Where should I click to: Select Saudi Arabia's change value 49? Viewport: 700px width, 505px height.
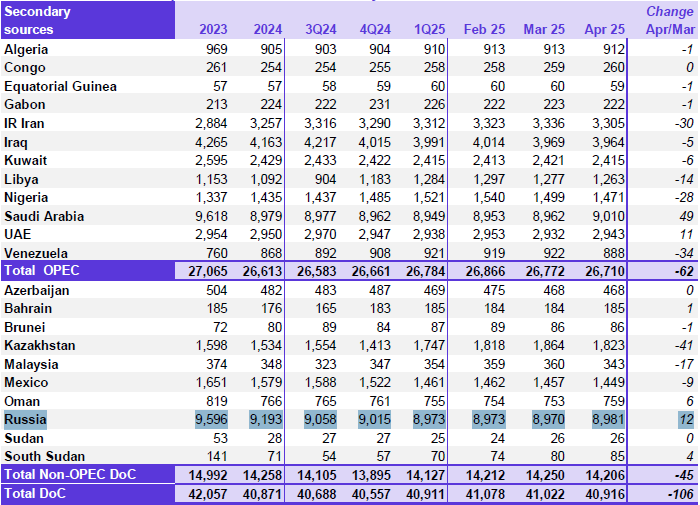(685, 216)
